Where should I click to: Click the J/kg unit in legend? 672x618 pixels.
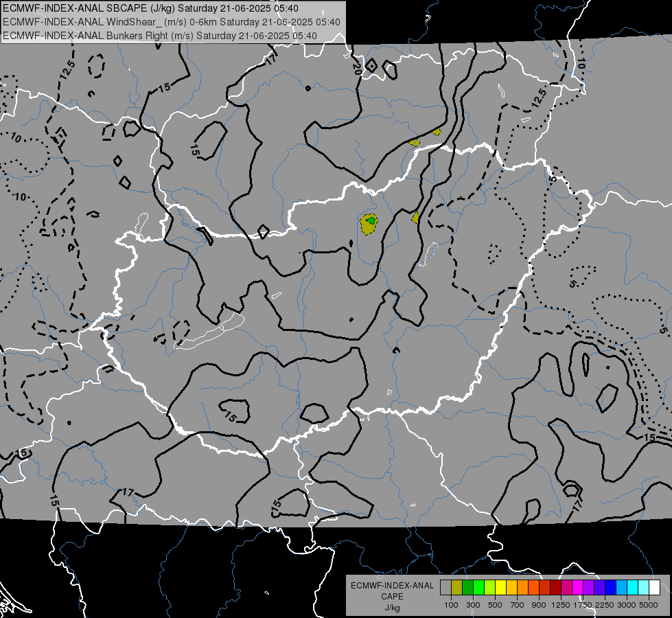(x=392, y=608)
